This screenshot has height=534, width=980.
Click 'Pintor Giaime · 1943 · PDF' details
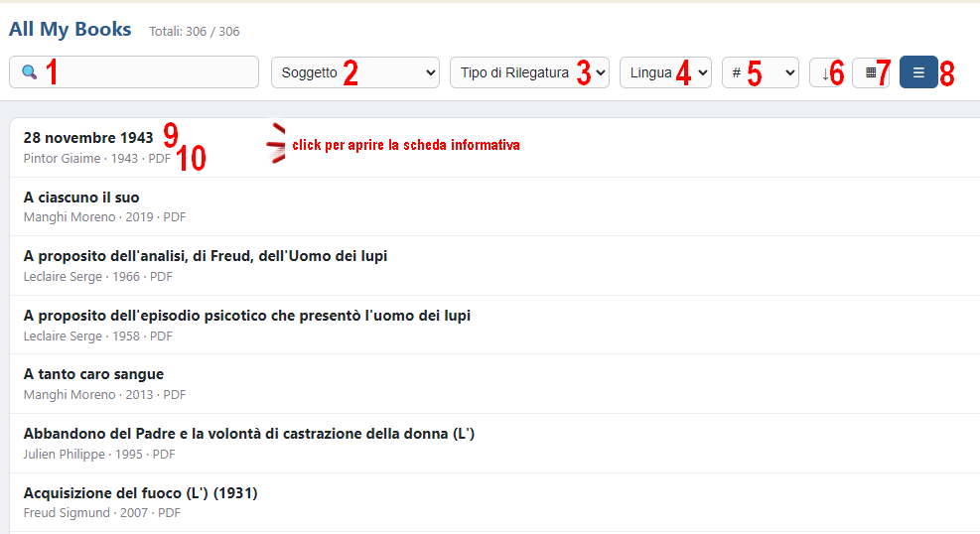click(97, 159)
